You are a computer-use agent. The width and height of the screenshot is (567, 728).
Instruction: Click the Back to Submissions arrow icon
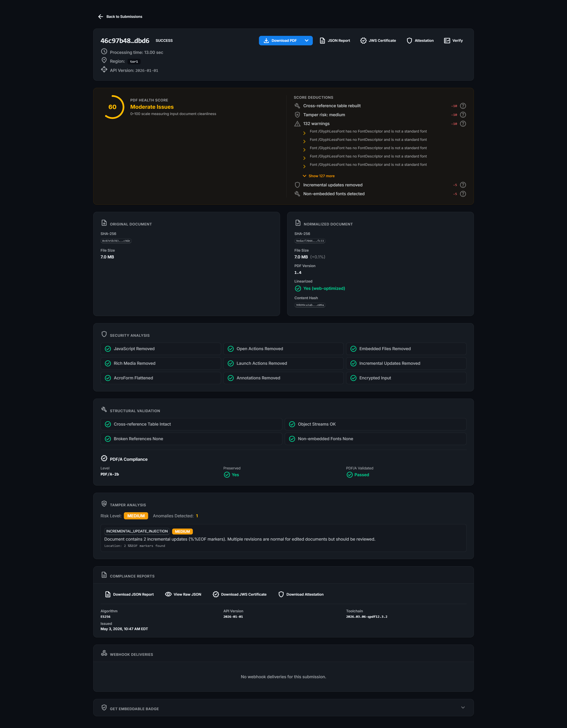pos(101,17)
